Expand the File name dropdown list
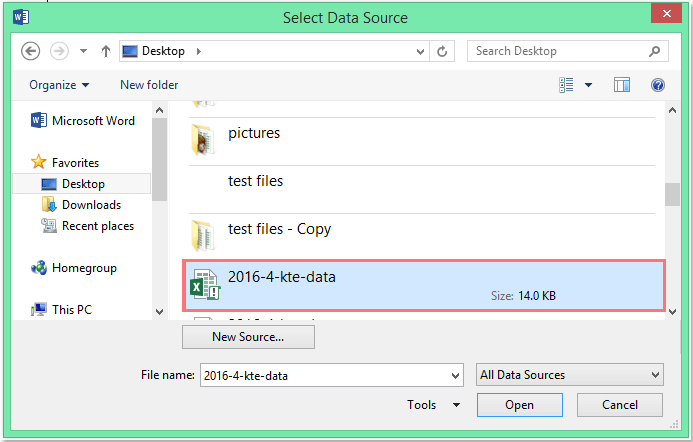693x442 pixels. point(455,376)
